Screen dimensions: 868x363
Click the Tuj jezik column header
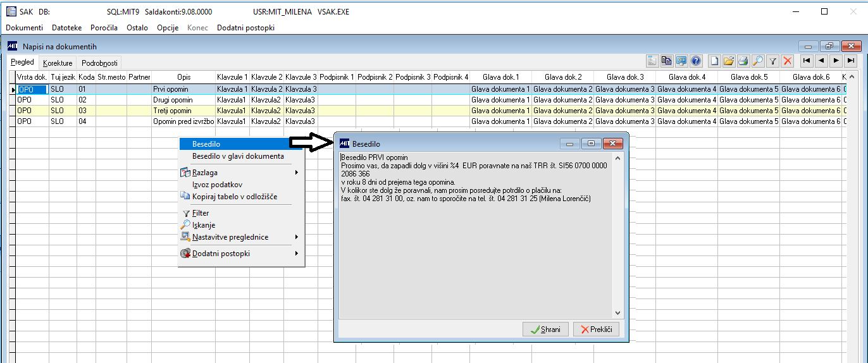(63, 77)
